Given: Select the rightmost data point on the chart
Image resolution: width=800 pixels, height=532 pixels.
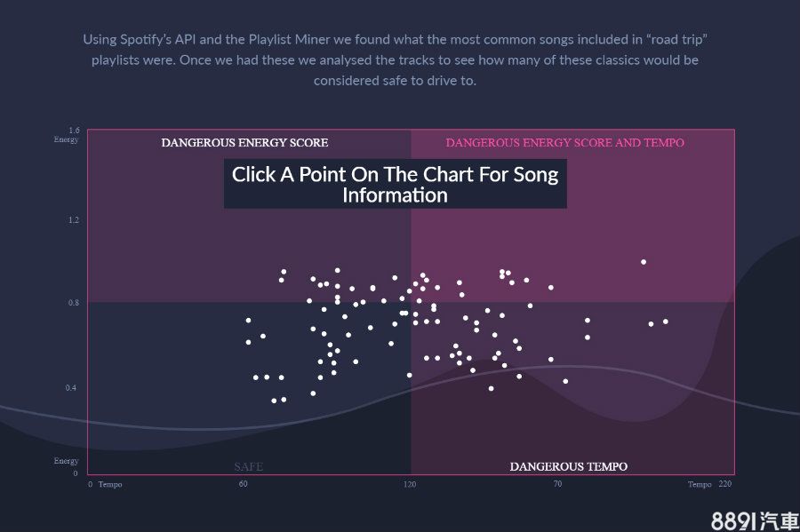Looking at the screenshot, I should 665,322.
